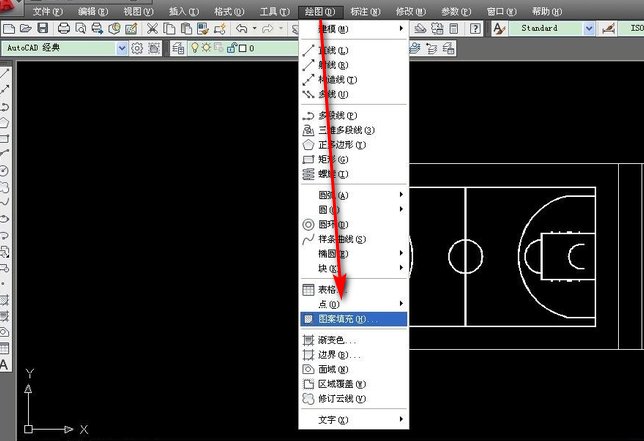Screen dimensions: 644x441
Task: Select 图案填充 from the draw menu
Action: click(x=354, y=319)
